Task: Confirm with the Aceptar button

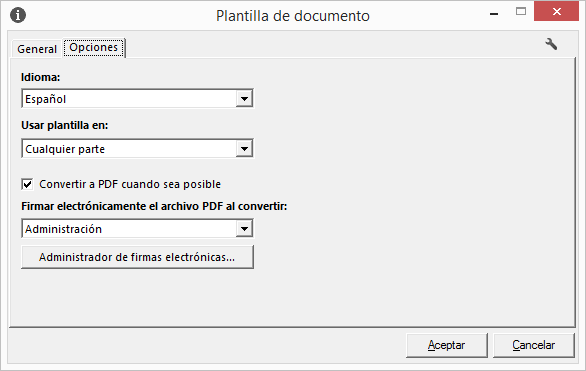Action: click(x=447, y=345)
